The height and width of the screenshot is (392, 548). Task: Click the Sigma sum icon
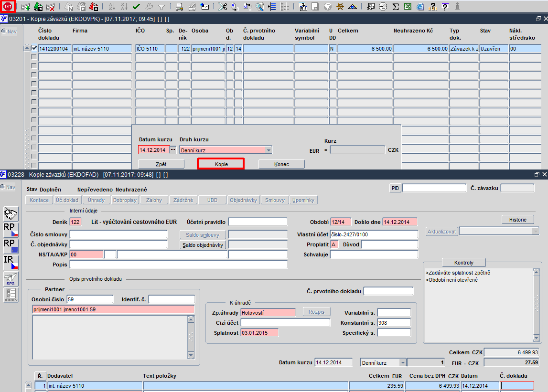click(x=396, y=6)
